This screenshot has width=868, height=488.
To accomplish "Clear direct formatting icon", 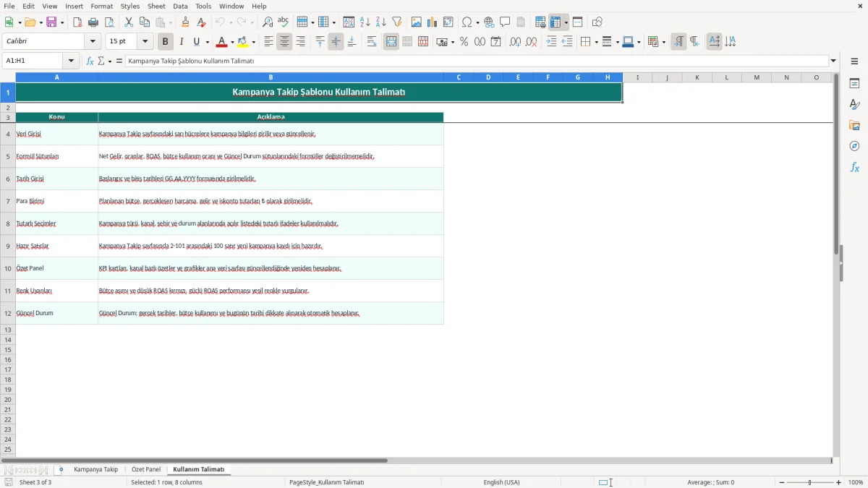I will pos(201,22).
